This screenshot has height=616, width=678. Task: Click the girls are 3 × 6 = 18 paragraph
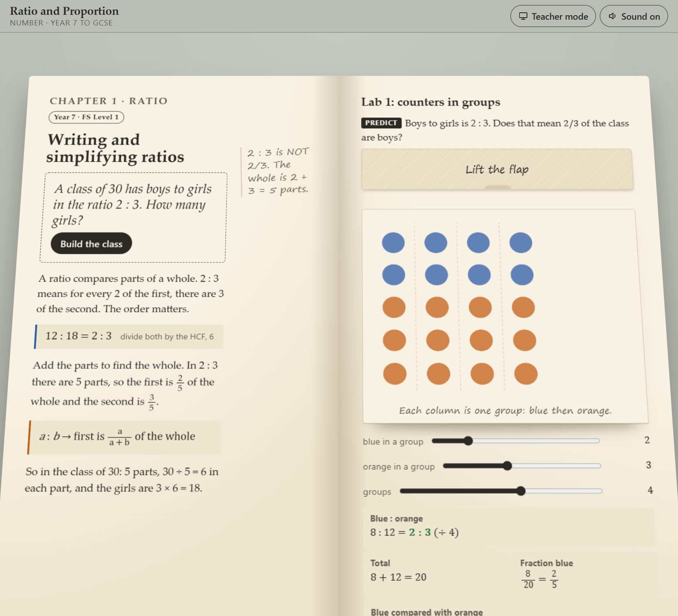pos(122,480)
